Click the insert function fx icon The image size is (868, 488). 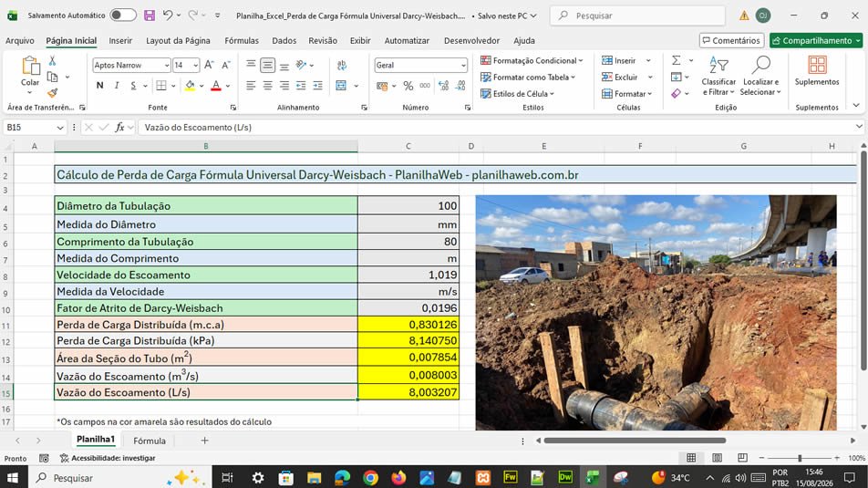pyautogui.click(x=119, y=128)
